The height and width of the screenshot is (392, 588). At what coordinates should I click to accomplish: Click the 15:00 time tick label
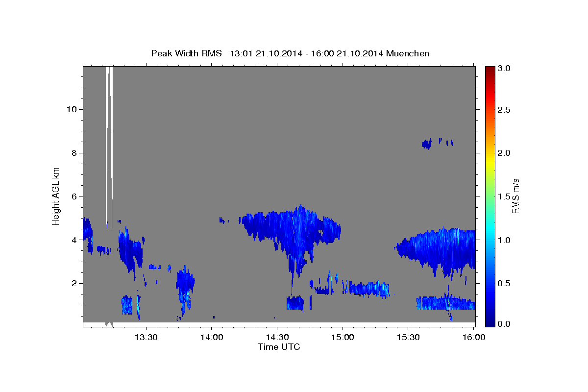pyautogui.click(x=343, y=337)
